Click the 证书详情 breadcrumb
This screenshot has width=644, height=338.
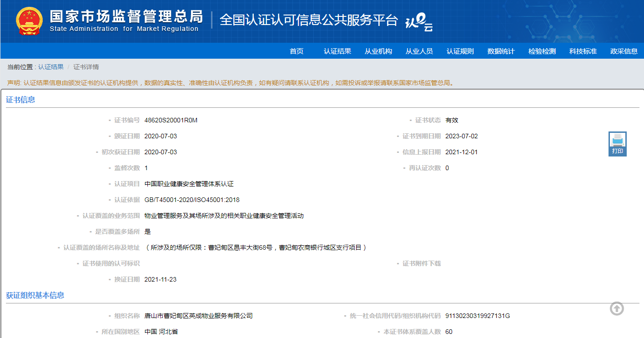click(x=86, y=67)
